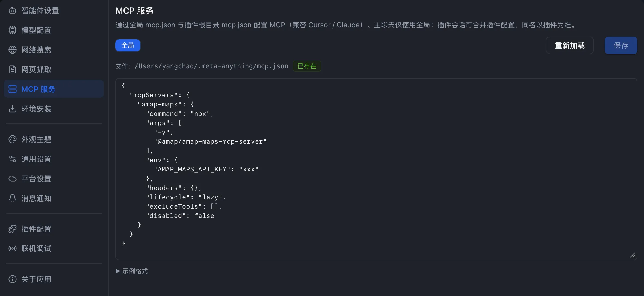Viewport: 644px width, 296px height.
Task: Select 插件配置 in the sidebar
Action: click(x=54, y=229)
